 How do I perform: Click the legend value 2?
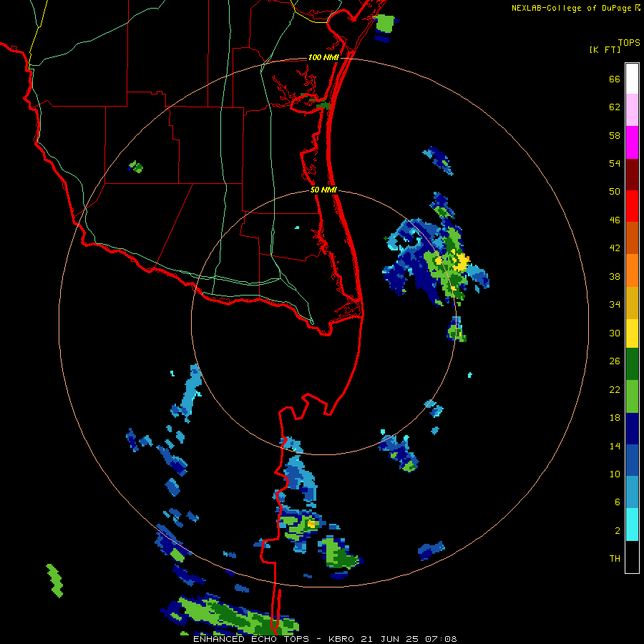[618, 531]
